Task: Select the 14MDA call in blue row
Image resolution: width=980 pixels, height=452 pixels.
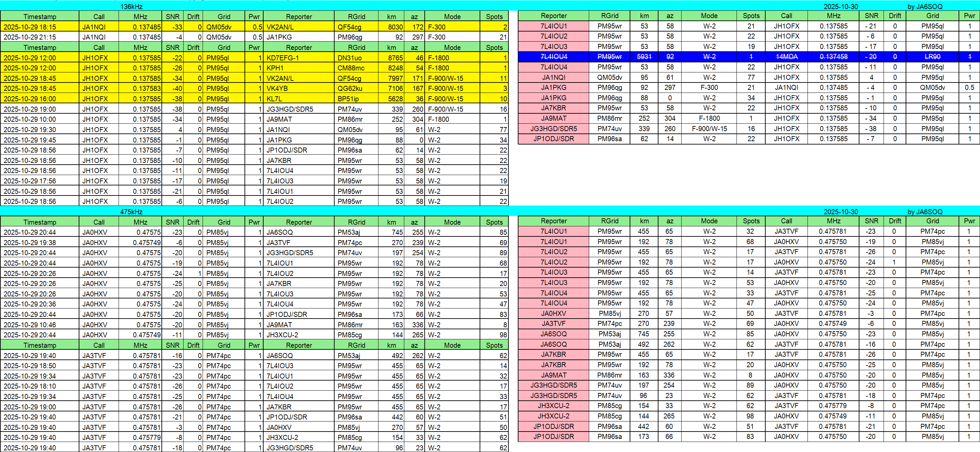Action: (x=786, y=57)
